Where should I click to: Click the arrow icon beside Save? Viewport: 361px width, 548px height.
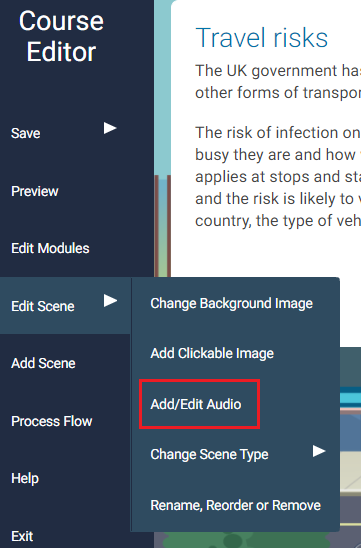click(110, 128)
